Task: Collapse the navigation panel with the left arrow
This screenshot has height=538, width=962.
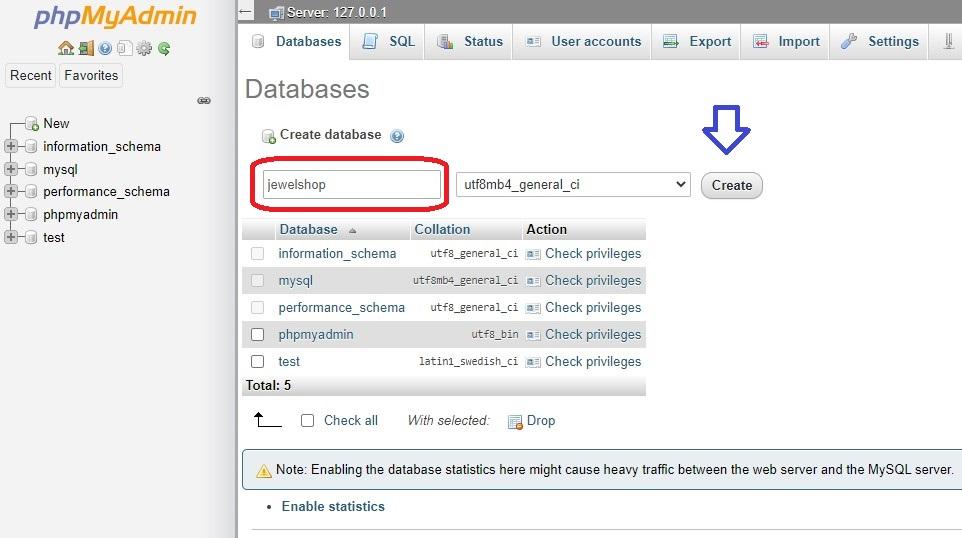Action: click(x=245, y=12)
